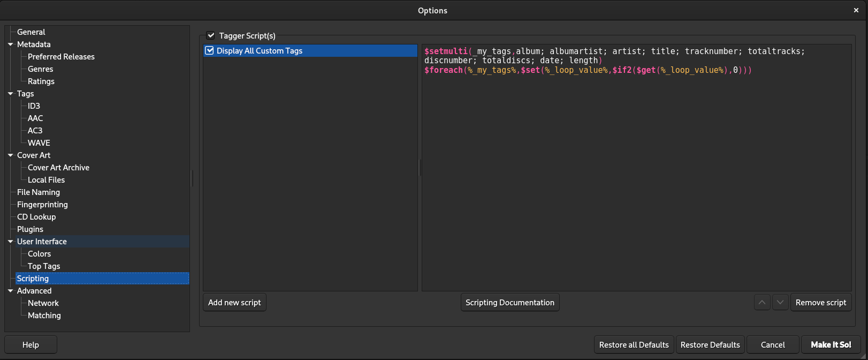Collapse the Metadata tree section
The height and width of the screenshot is (360, 868).
(10, 44)
